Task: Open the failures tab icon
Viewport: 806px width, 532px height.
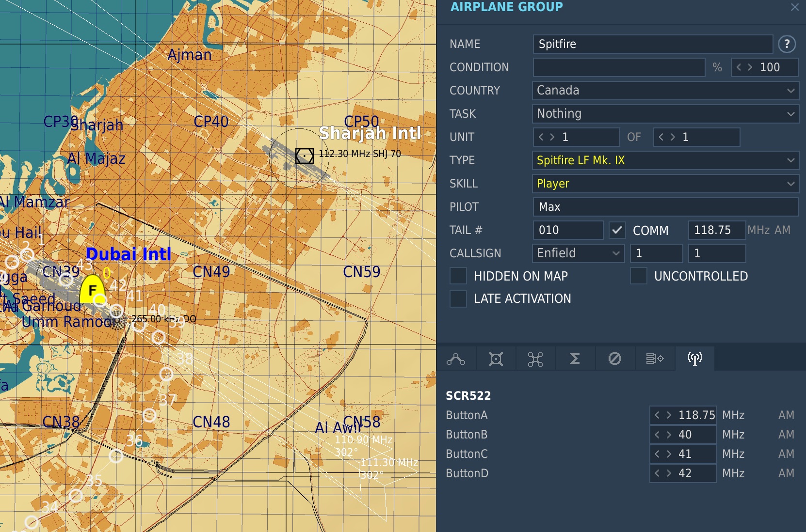Action: 614,359
